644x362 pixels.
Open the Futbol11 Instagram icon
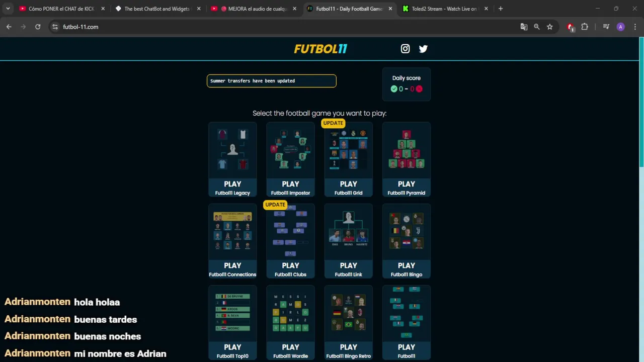pyautogui.click(x=405, y=49)
